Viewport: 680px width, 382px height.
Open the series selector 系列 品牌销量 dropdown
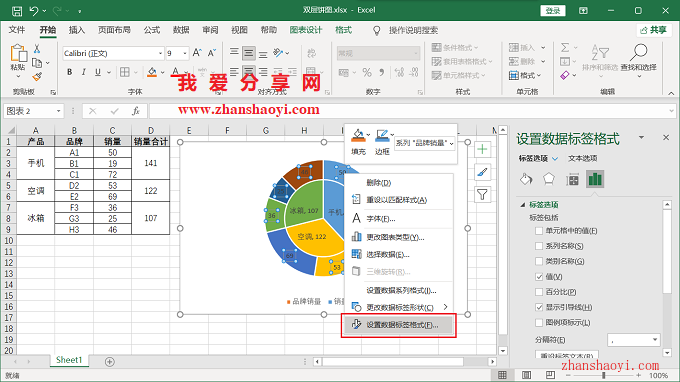point(451,143)
